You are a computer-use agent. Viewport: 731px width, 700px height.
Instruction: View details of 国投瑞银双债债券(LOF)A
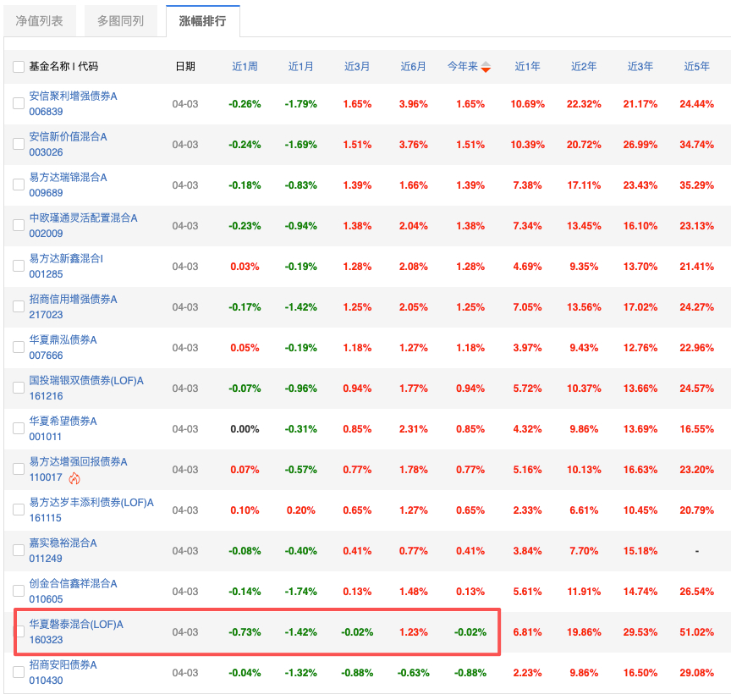[x=85, y=380]
